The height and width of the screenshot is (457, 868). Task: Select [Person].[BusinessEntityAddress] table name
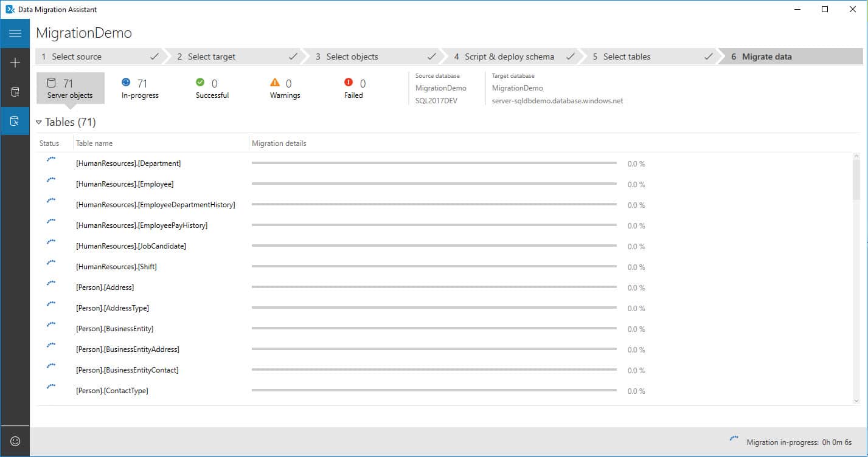(128, 349)
